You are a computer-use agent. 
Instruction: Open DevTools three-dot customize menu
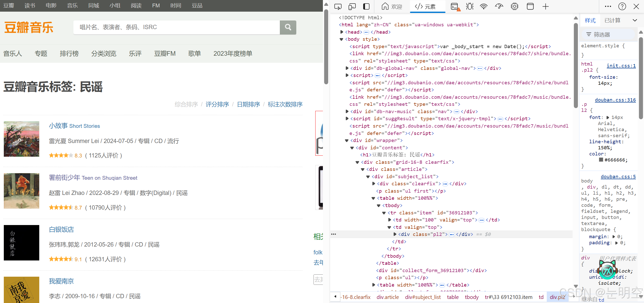tap(608, 7)
